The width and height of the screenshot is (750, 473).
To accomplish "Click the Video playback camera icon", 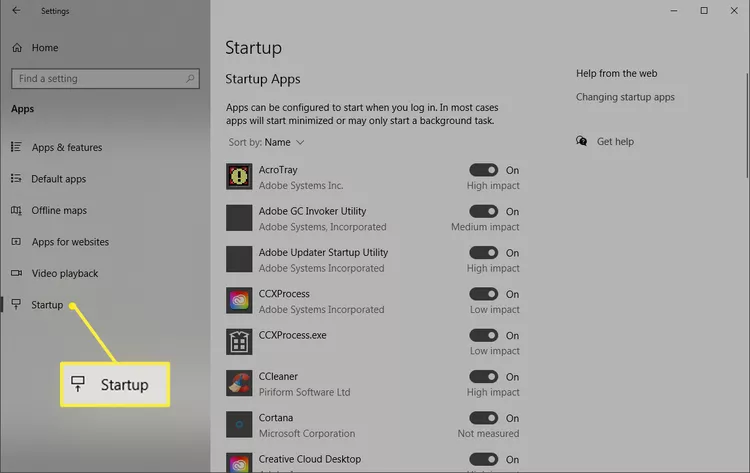I will click(x=16, y=273).
